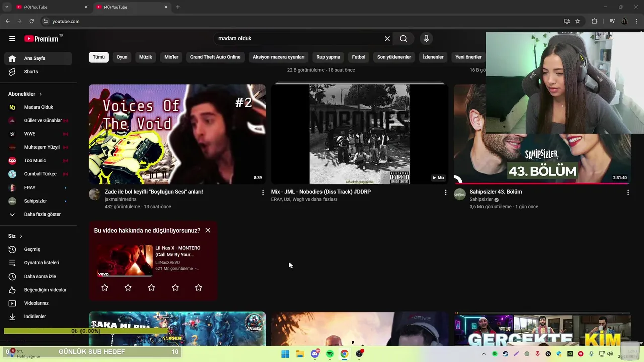Open Sahipsizler channel in sidebar

pos(38,201)
